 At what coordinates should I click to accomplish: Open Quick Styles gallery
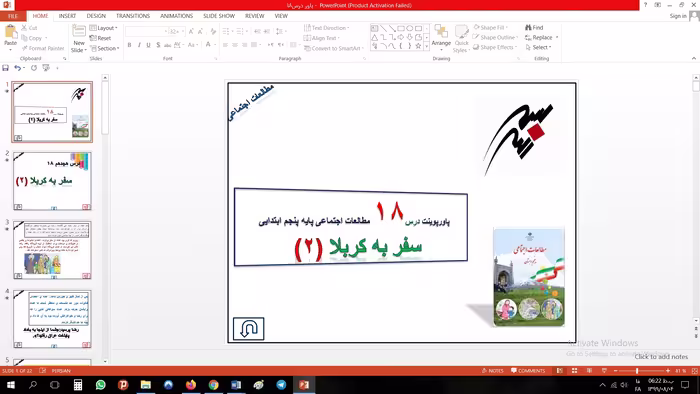pyautogui.click(x=461, y=39)
